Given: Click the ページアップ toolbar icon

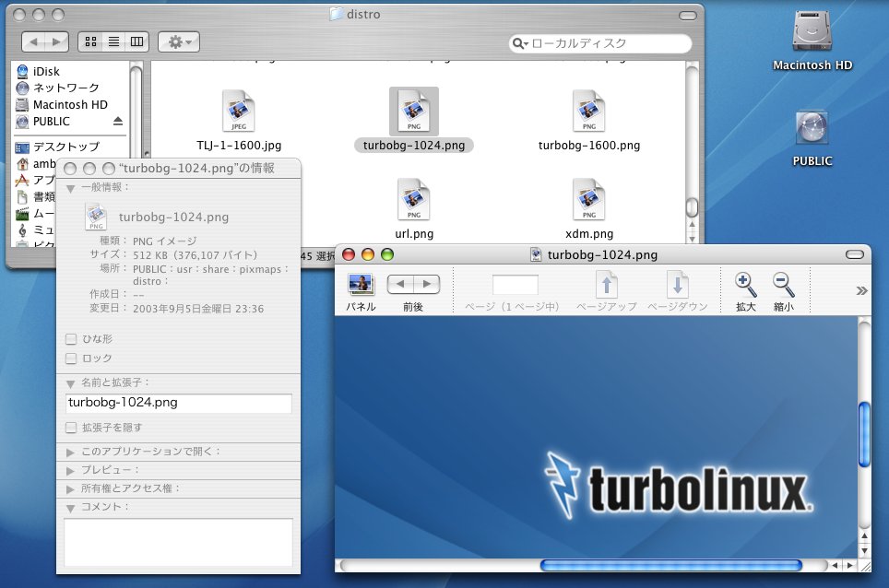Looking at the screenshot, I should click(606, 285).
